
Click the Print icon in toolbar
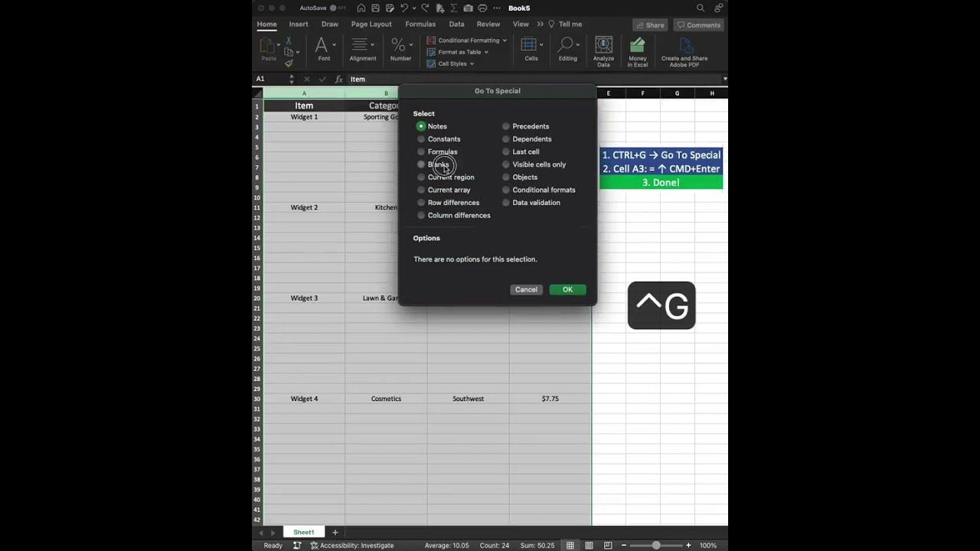(482, 8)
